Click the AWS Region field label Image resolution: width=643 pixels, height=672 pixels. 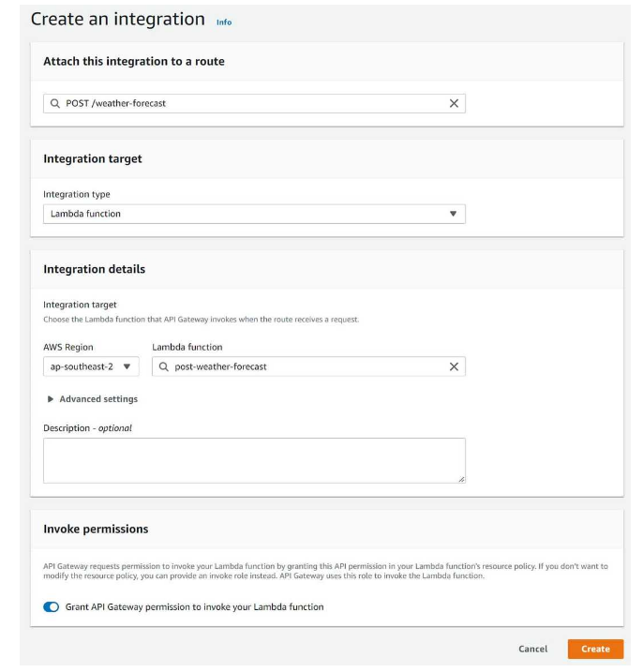(68, 347)
